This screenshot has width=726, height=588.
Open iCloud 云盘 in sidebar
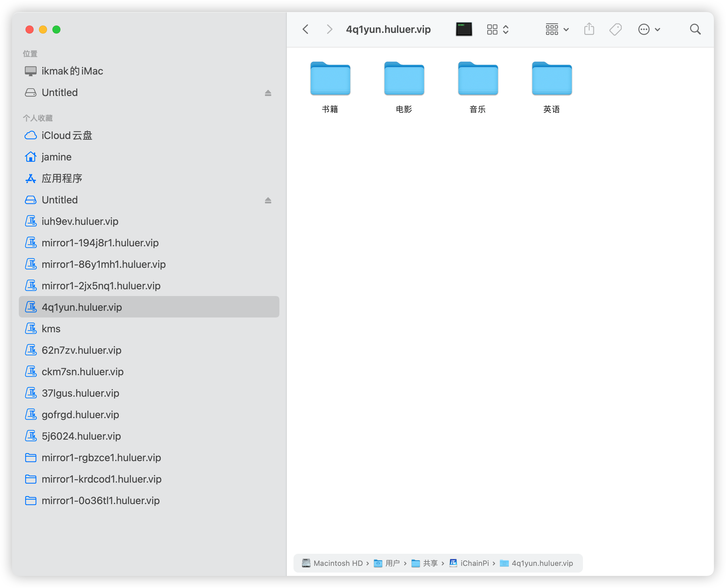(x=149, y=136)
